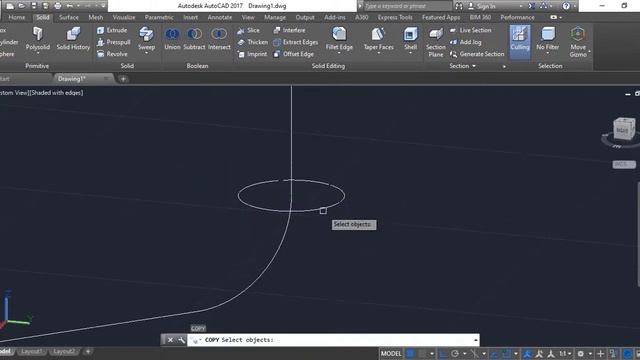Viewport: 640px width, 360px height.
Task: Apply the Subtract boolean
Action: 194,39
